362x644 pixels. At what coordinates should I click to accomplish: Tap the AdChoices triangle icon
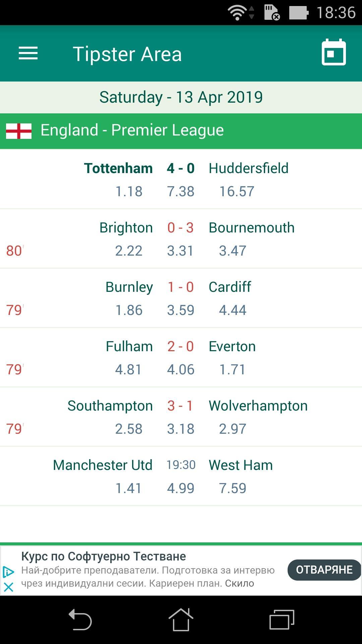click(8, 572)
